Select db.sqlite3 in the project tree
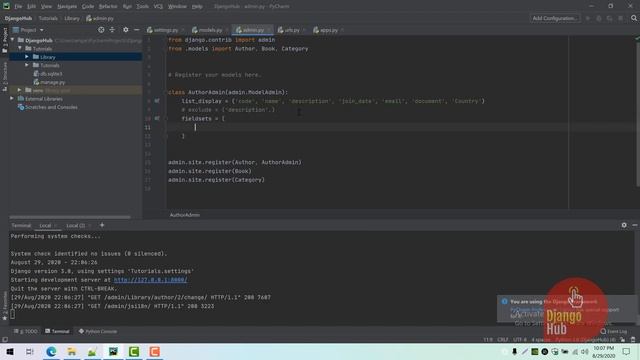 click(x=51, y=73)
